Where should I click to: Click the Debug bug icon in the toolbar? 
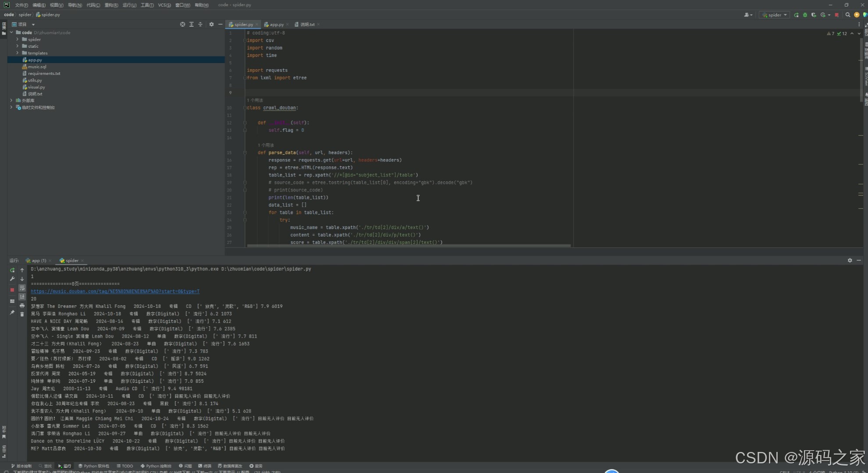point(805,15)
